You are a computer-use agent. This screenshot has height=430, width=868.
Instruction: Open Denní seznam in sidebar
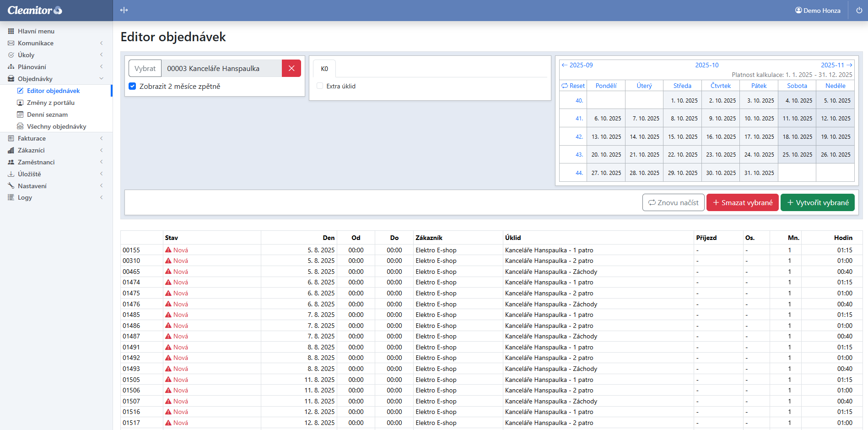[47, 114]
